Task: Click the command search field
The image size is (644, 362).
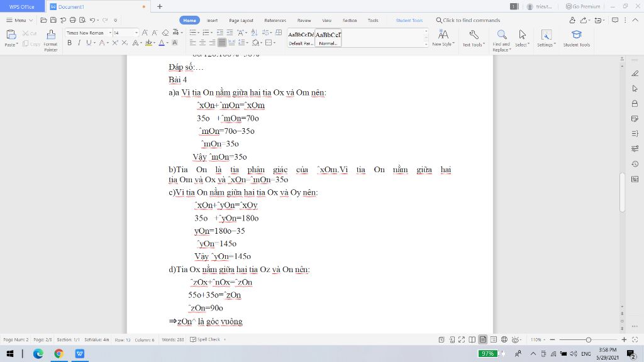Action: [468, 20]
